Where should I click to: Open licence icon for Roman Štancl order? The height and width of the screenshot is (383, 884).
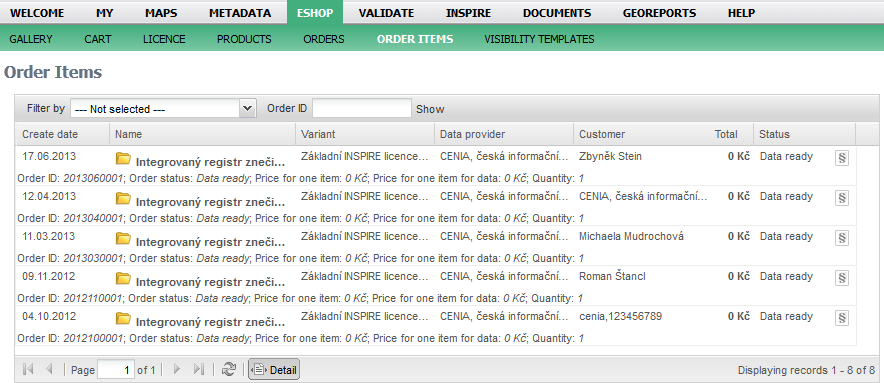(842, 278)
